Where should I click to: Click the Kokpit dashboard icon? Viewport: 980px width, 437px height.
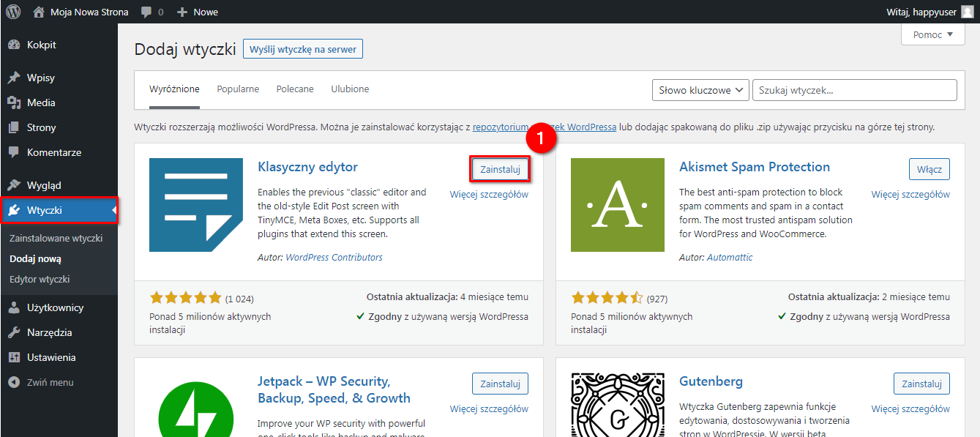pyautogui.click(x=14, y=45)
